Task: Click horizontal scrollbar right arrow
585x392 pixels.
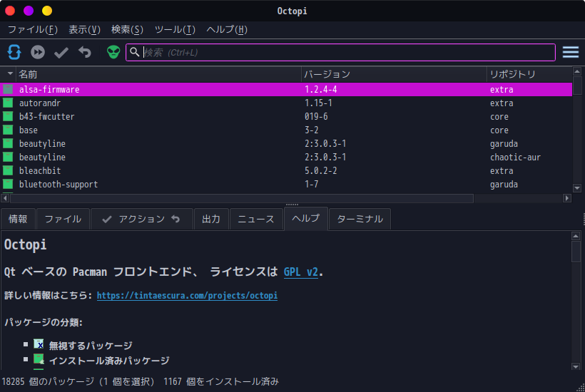Action: pos(567,198)
